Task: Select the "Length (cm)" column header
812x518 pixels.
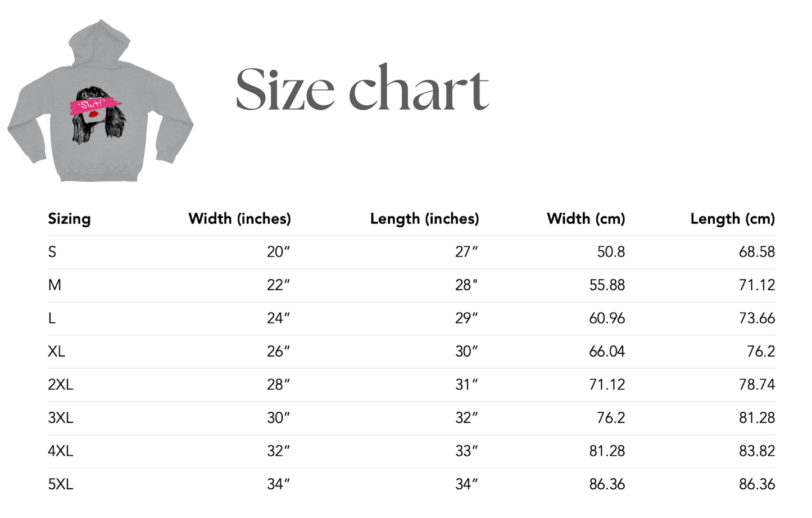Action: [x=732, y=219]
